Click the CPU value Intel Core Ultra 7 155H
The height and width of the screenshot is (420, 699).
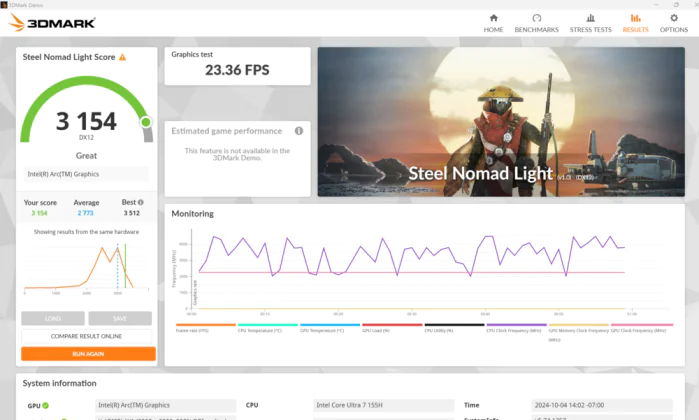click(x=383, y=405)
